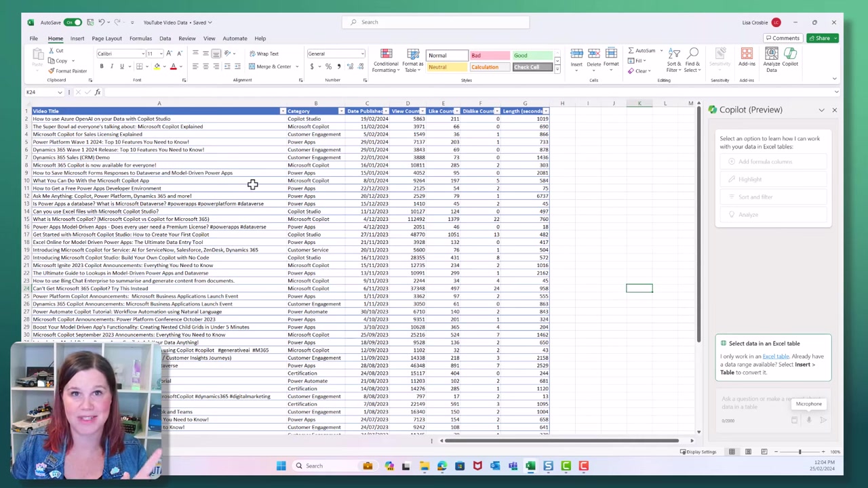Apply italic formatting
The image size is (868, 488).
click(x=112, y=66)
